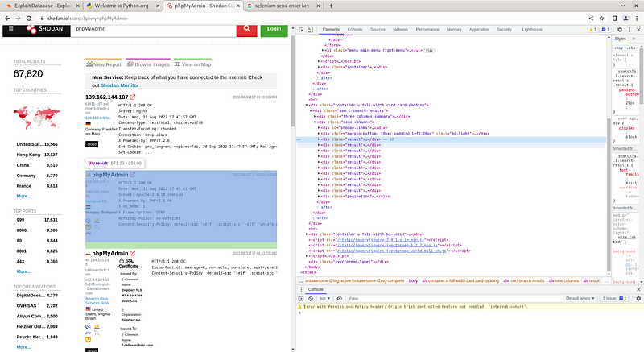The image size is (644, 352).
Task: Share this page from address bar
Action: tap(591, 18)
